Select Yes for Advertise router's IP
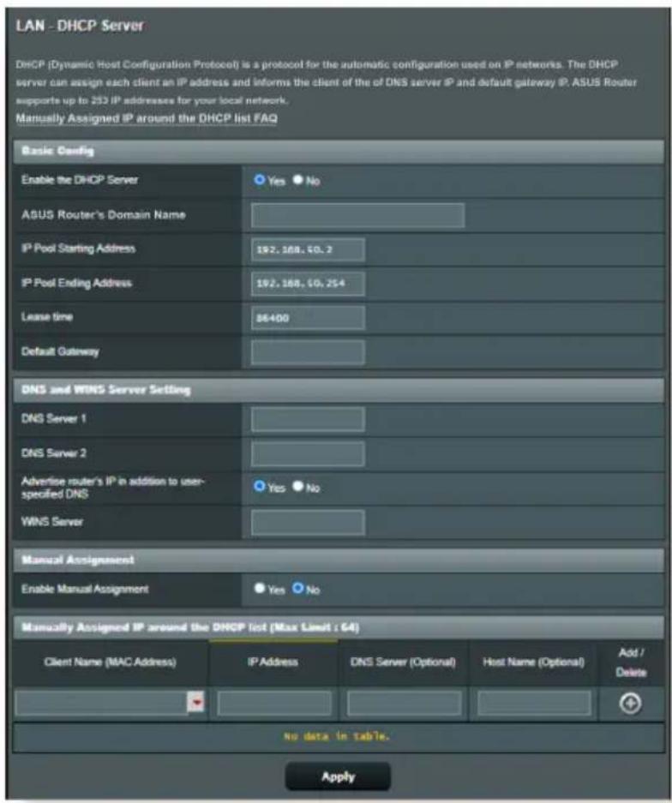 click(260, 486)
